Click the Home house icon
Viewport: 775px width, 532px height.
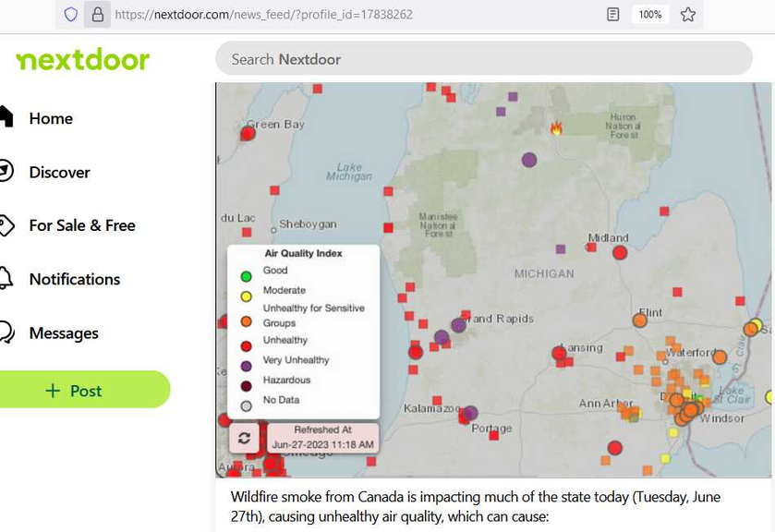point(6,117)
